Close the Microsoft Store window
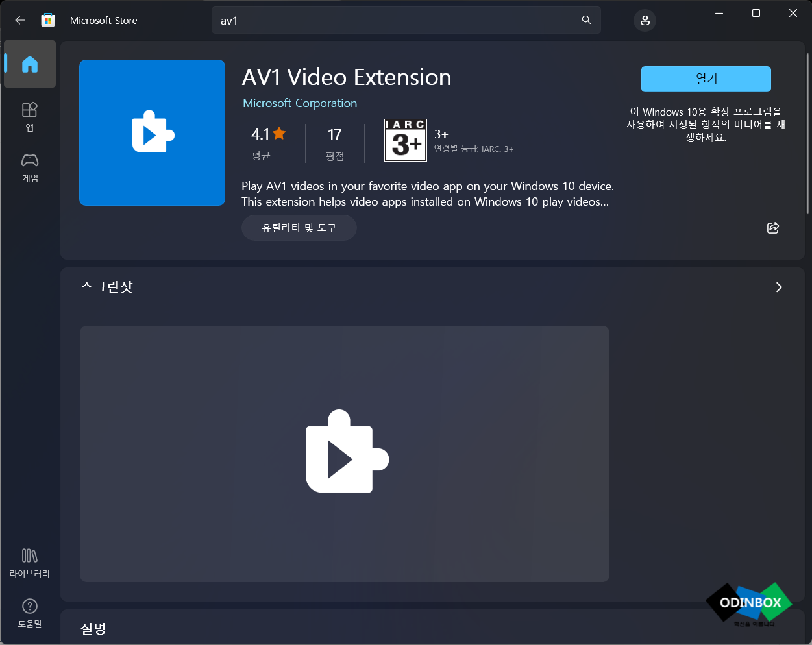 [793, 13]
